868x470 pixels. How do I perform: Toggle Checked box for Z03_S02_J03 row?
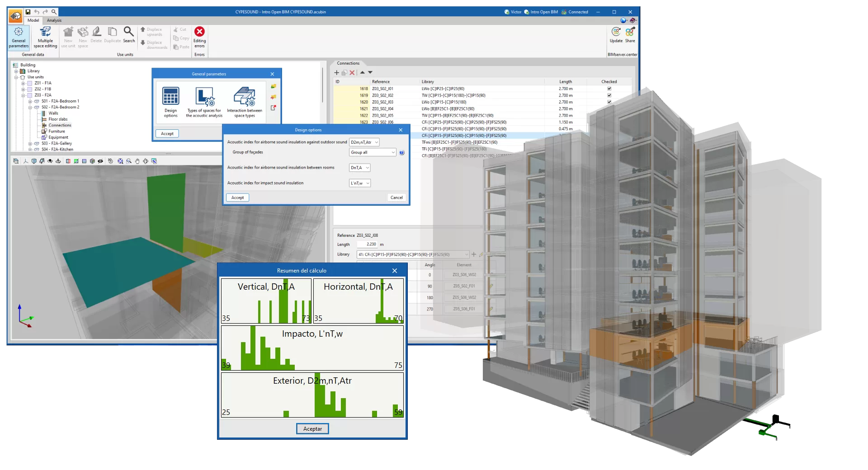609,102
